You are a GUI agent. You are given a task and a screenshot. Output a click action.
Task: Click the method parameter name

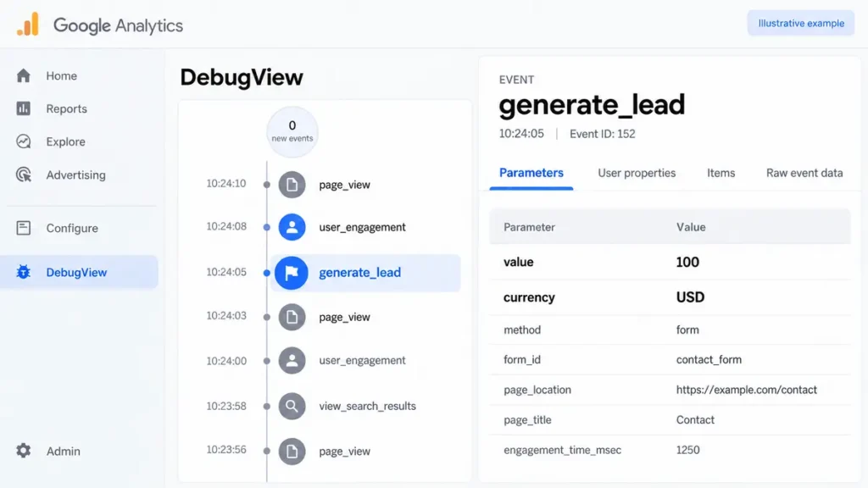click(x=522, y=330)
